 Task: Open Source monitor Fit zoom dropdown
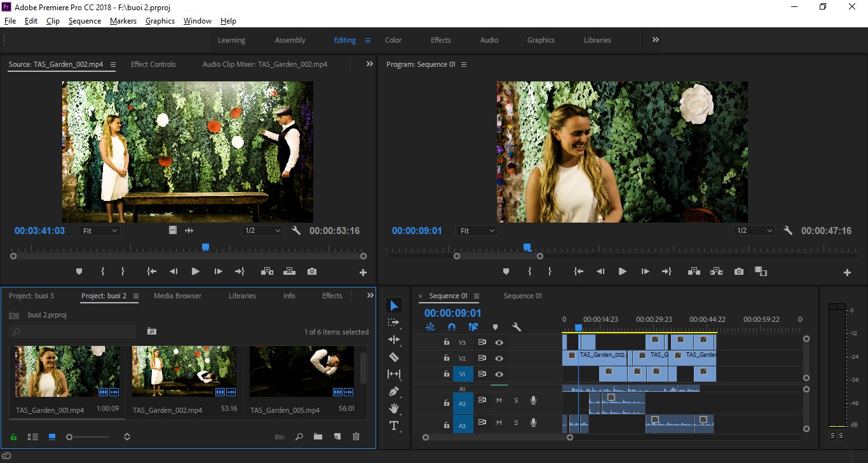point(99,231)
